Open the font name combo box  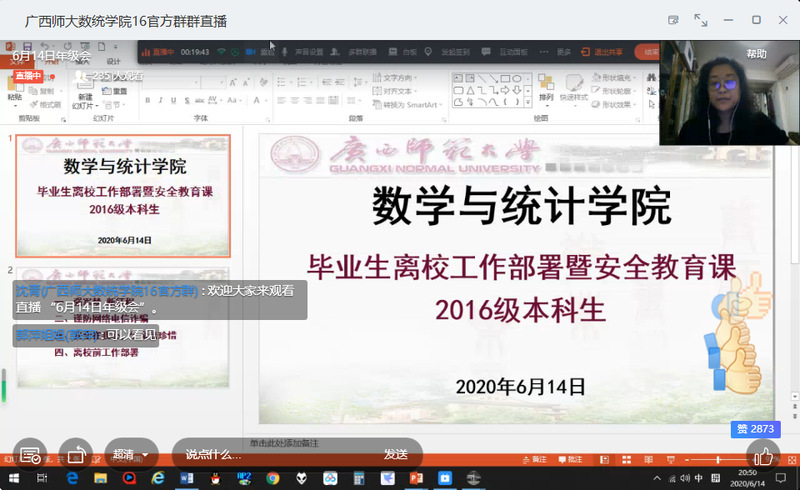pyautogui.click(x=171, y=82)
